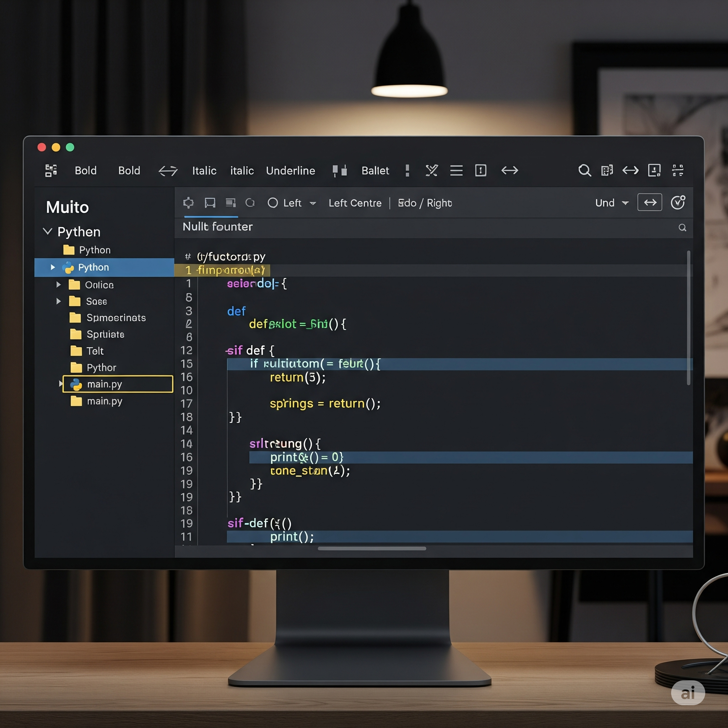
Task: Toggle the boxed double-arrow button
Action: tap(650, 202)
